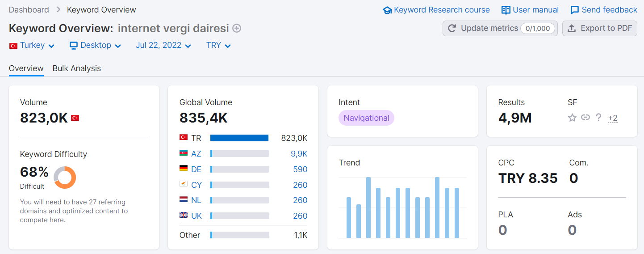Click the UK flag in Global Volume
Viewport: 644px width, 254px height.
click(x=184, y=216)
